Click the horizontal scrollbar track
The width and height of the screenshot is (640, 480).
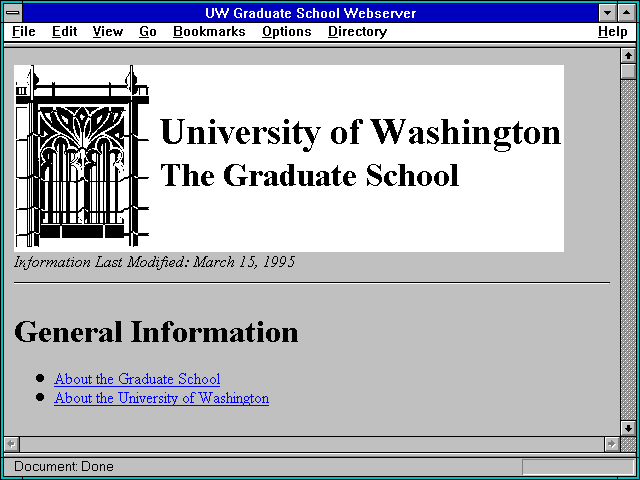point(311,444)
